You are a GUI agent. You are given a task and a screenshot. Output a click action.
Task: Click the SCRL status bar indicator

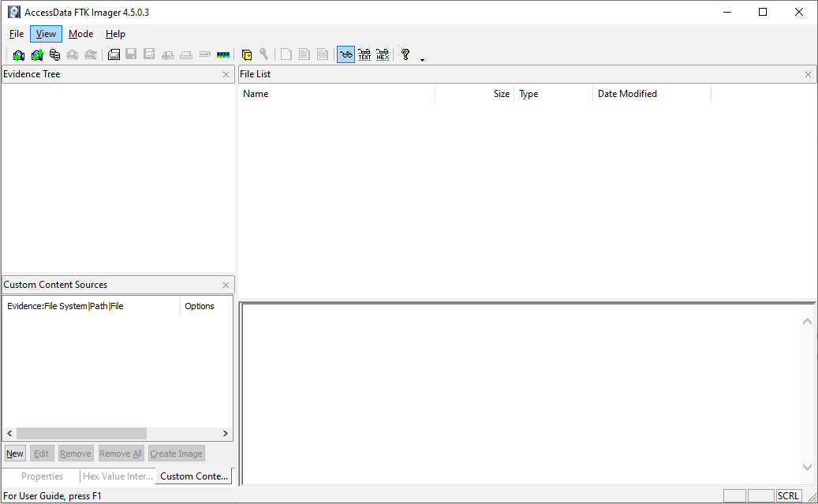tap(788, 495)
